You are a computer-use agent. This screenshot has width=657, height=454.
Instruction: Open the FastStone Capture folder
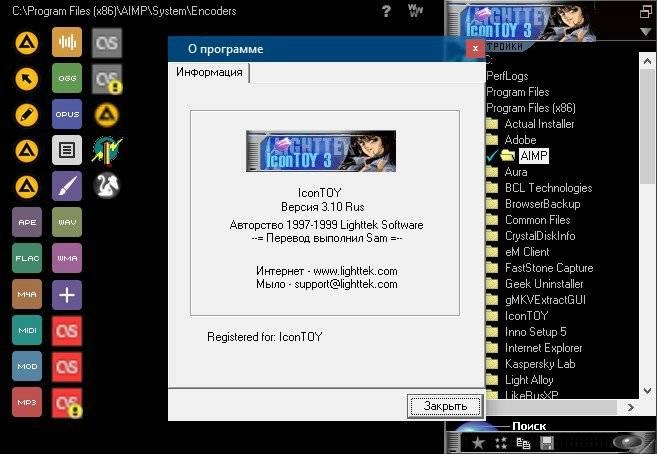tap(549, 268)
